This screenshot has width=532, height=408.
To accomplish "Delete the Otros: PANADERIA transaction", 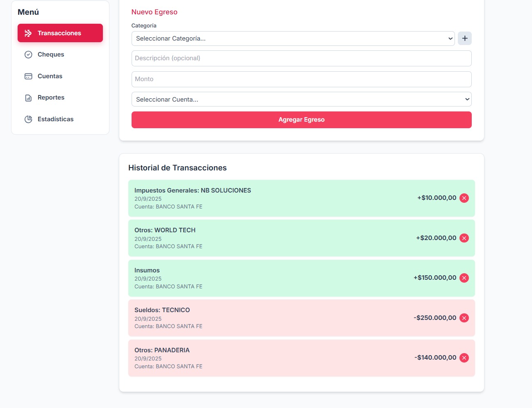I will coord(464,358).
